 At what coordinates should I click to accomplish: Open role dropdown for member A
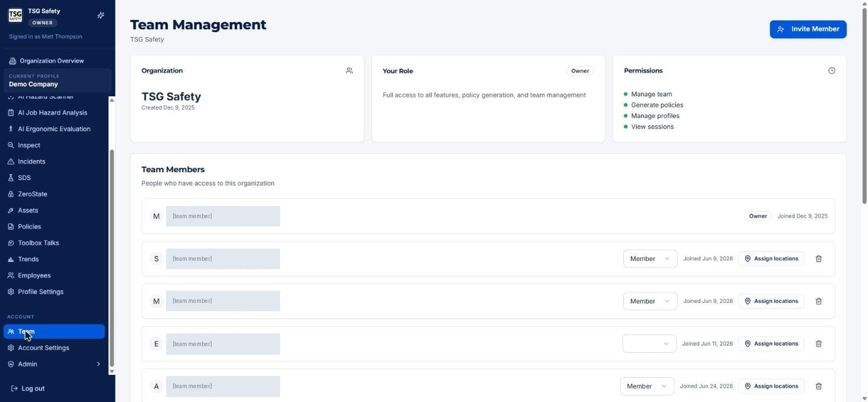(647, 386)
